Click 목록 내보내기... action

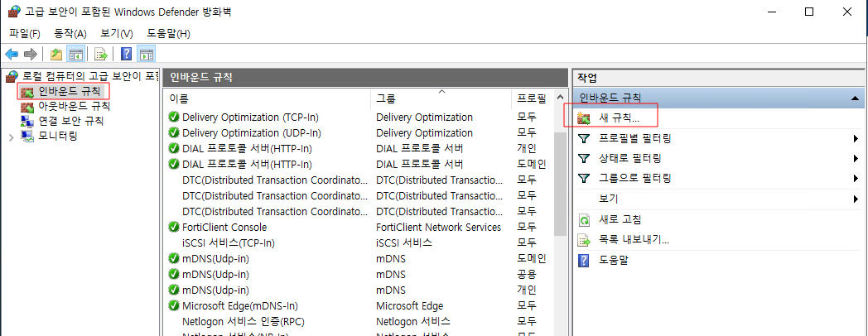(x=634, y=240)
